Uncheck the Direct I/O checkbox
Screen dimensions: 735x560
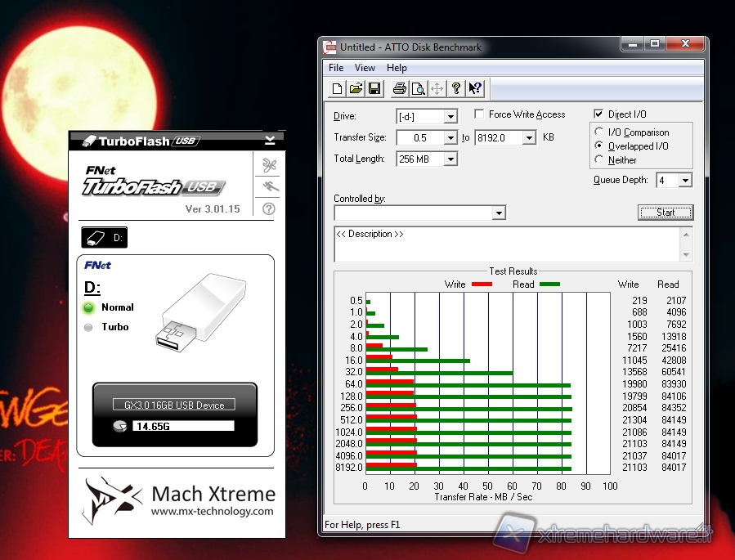pos(599,114)
